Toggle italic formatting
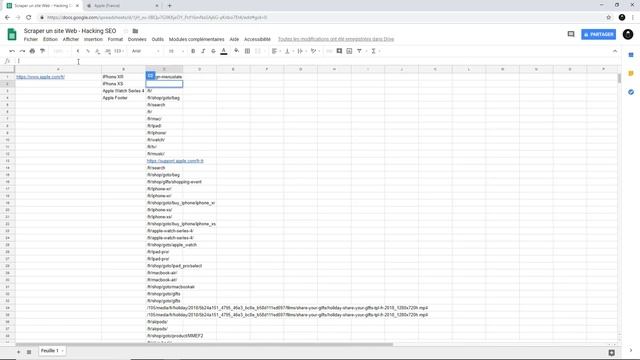 203,51
